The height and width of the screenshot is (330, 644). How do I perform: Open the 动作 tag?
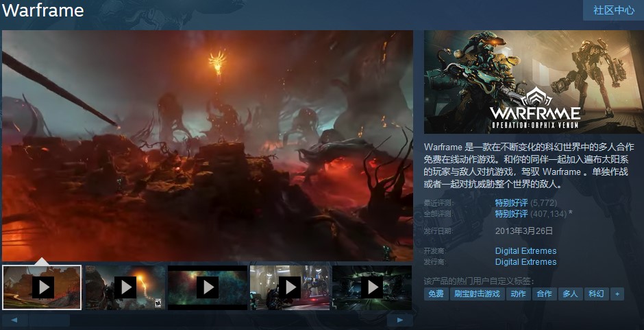pos(519,294)
